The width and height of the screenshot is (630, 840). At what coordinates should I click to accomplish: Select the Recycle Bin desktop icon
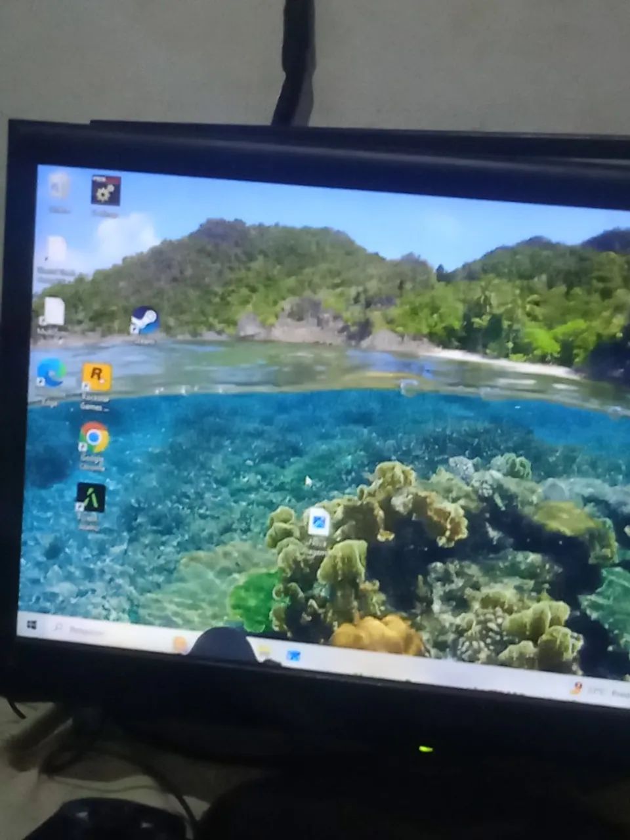(60, 186)
